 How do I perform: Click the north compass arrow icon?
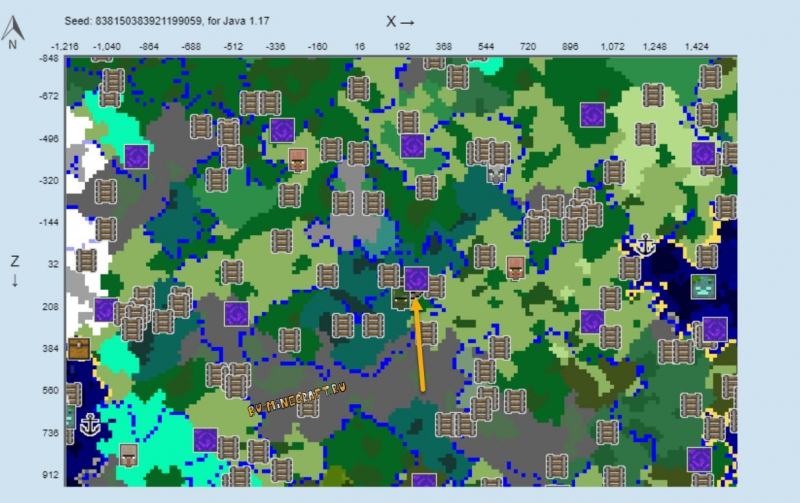click(13, 29)
